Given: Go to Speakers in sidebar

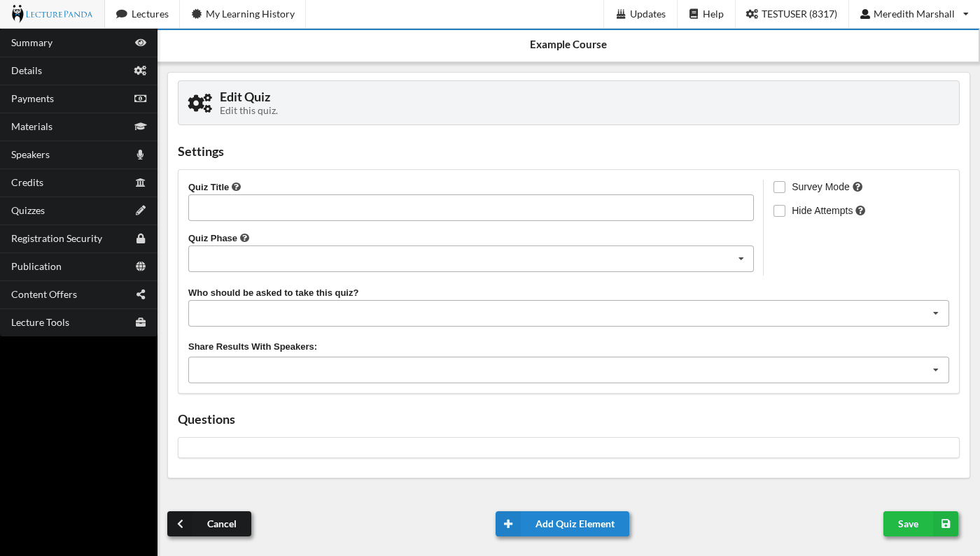Looking at the screenshot, I should coord(78,155).
